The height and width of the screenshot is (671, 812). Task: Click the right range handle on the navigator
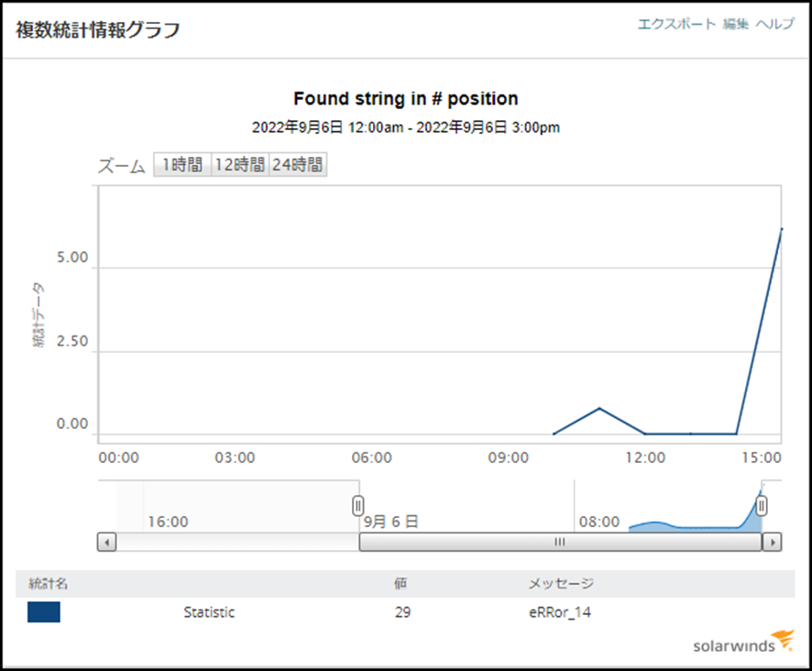(762, 506)
